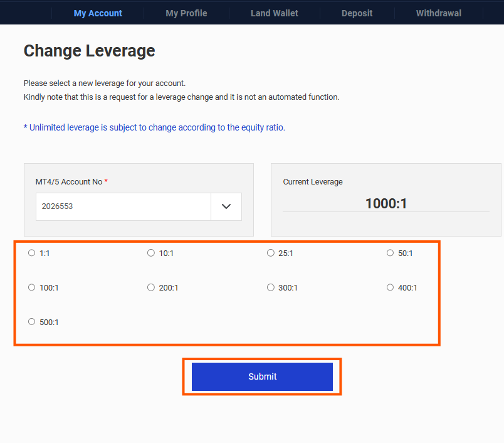Screen dimensions: 504x443
Task: Click the blue unlimited leverage notice text
Action: tap(154, 127)
